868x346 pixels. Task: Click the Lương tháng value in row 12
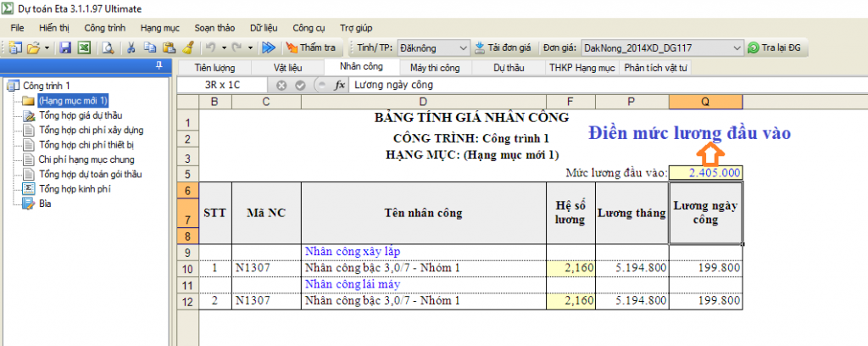(x=632, y=301)
